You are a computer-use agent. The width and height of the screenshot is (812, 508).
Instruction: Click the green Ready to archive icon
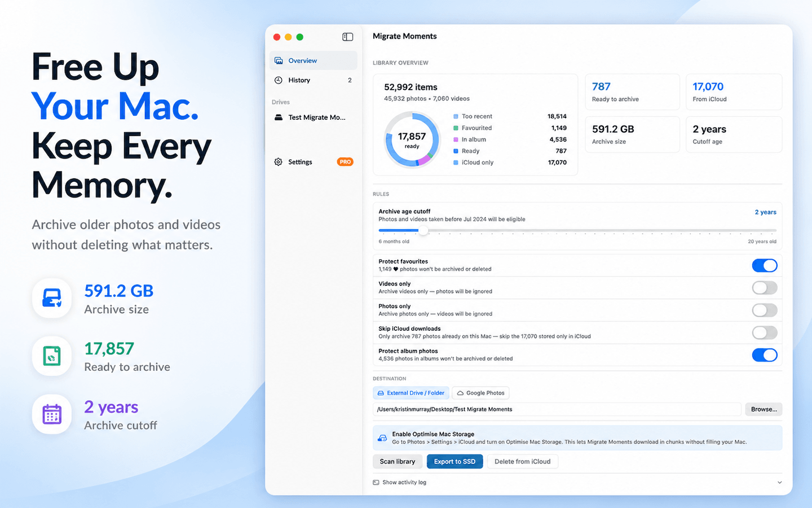coord(52,356)
